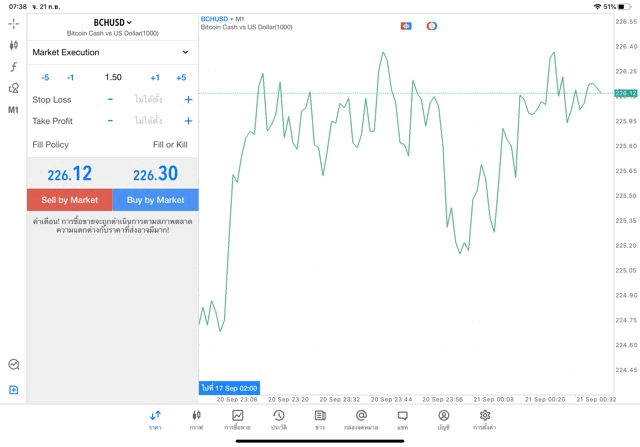Expand the BCHUSD symbol dropdown
Screen dimensions: 640x447
pos(112,22)
